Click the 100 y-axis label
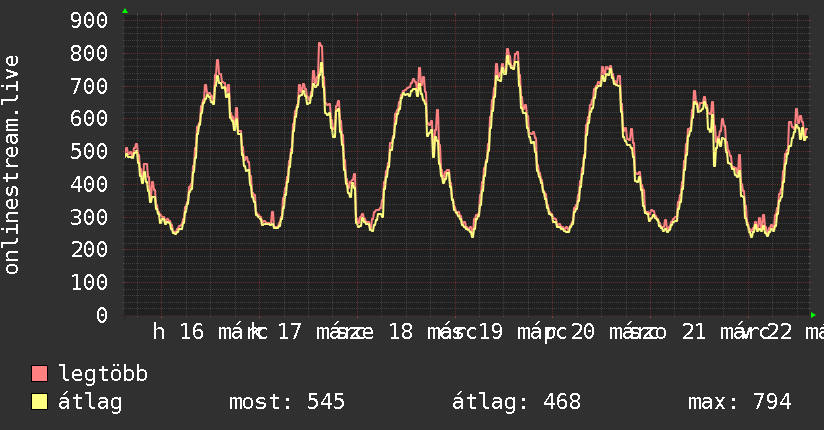The image size is (824, 430). click(x=90, y=282)
